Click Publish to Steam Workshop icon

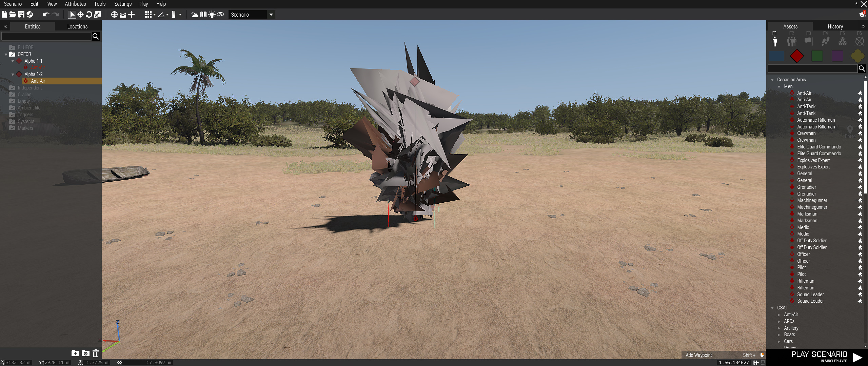click(x=30, y=14)
